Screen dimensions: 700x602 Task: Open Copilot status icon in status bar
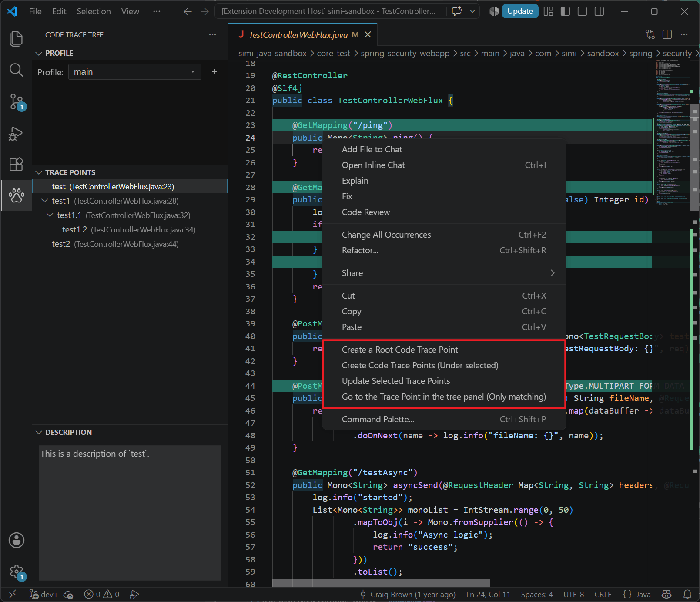(x=667, y=594)
